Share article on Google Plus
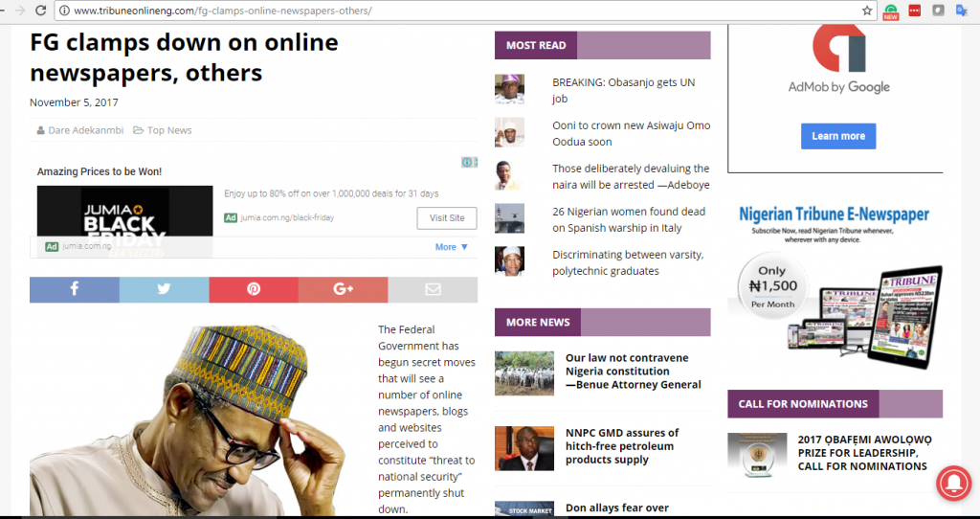Image resolution: width=980 pixels, height=519 pixels. point(344,289)
